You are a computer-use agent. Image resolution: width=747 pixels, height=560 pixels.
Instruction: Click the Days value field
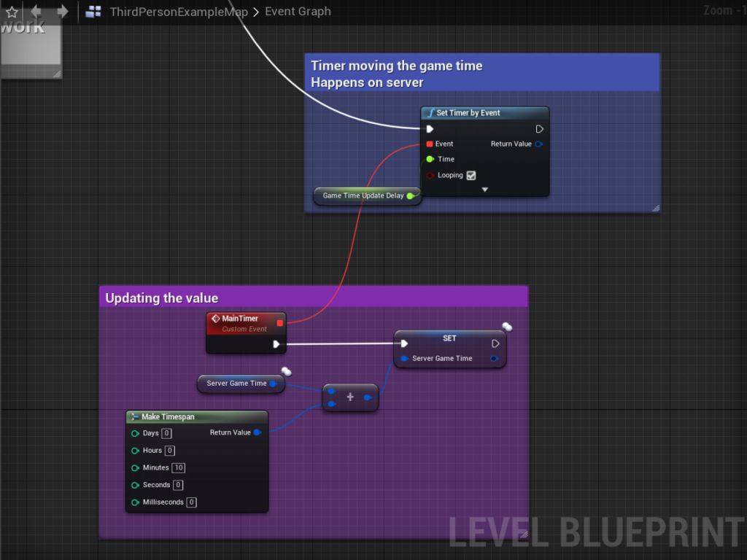167,433
